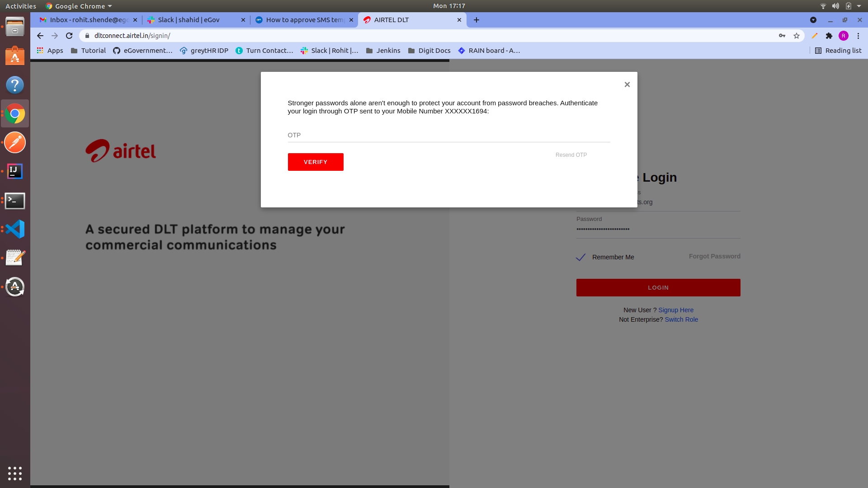Bookmark this page with the star icon

coord(797,36)
